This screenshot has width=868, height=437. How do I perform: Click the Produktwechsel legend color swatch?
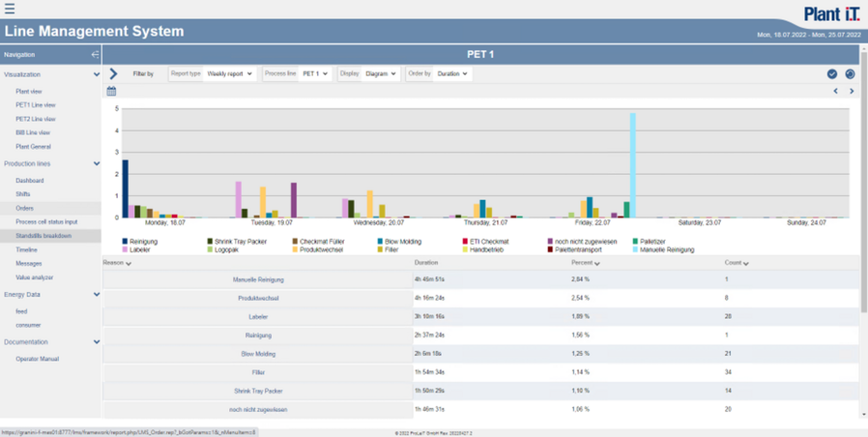pyautogui.click(x=295, y=250)
